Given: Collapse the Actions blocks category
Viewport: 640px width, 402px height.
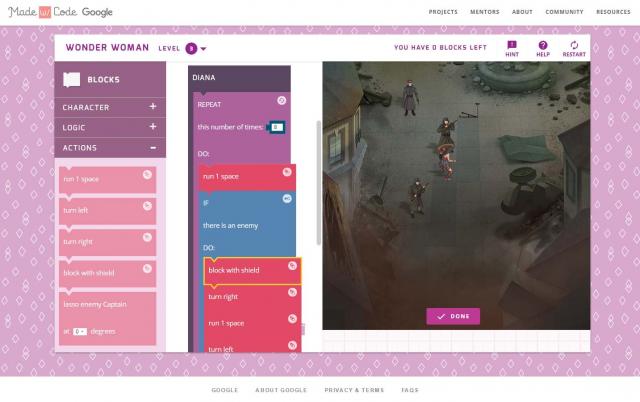Looking at the screenshot, I should coord(153,147).
